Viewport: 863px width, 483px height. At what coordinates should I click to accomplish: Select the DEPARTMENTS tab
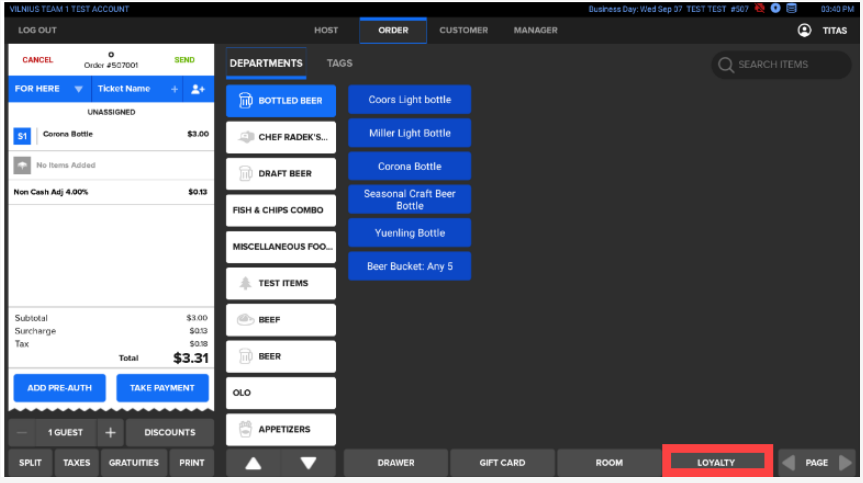pos(266,63)
